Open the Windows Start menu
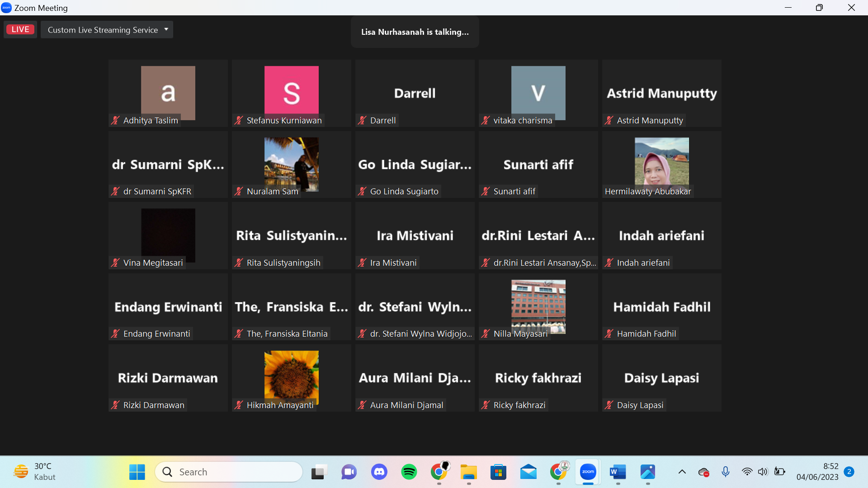This screenshot has width=868, height=488. coord(137,472)
